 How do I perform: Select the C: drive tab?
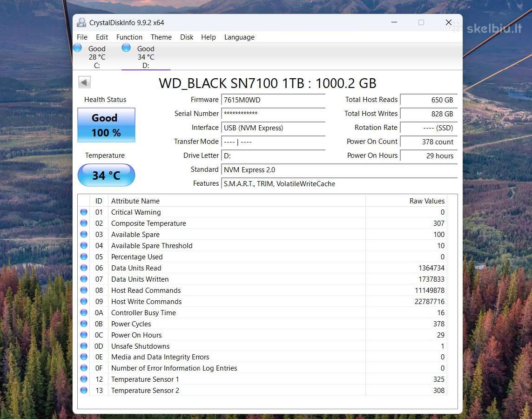(97, 57)
